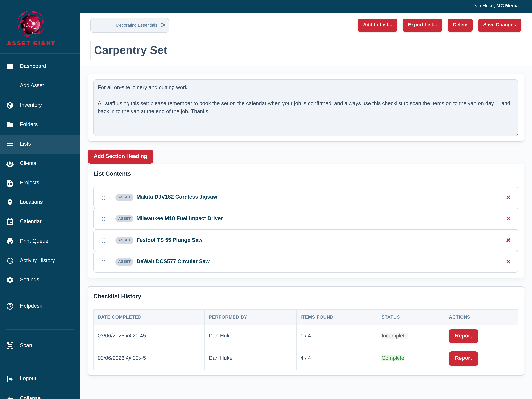Click the Locations pin icon
This screenshot has height=399, width=532.
pyautogui.click(x=10, y=202)
